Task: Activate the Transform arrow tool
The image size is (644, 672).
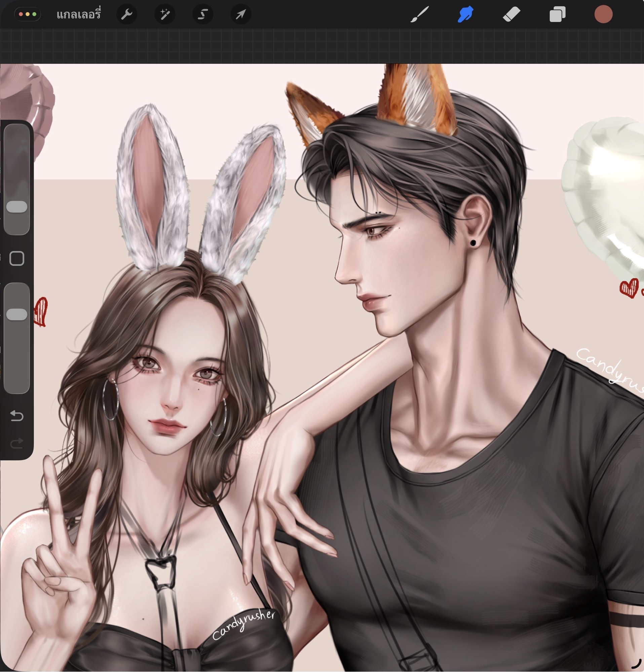Action: pyautogui.click(x=241, y=14)
